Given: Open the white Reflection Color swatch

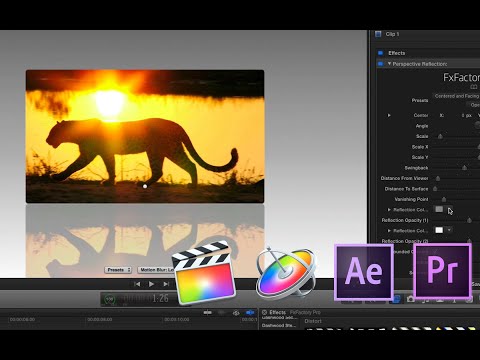Looking at the screenshot, I should pyautogui.click(x=439, y=230).
